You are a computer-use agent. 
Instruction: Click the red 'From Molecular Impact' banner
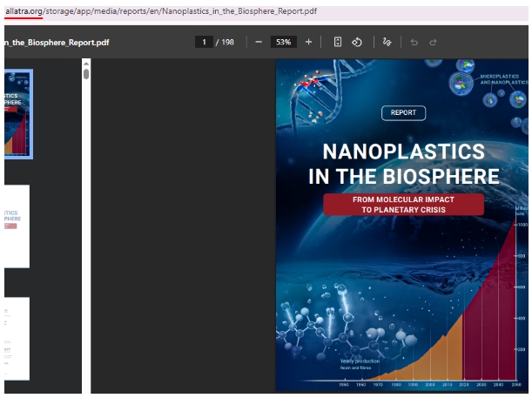click(x=403, y=205)
